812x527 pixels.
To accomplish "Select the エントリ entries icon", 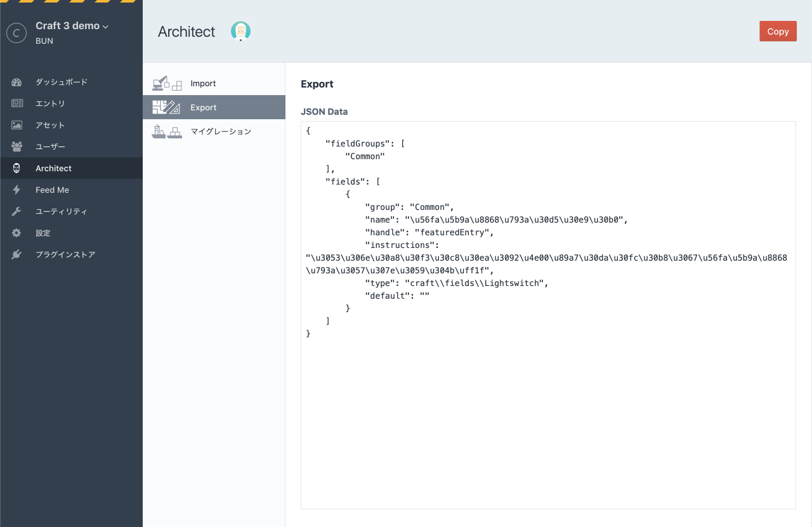I will 16,103.
